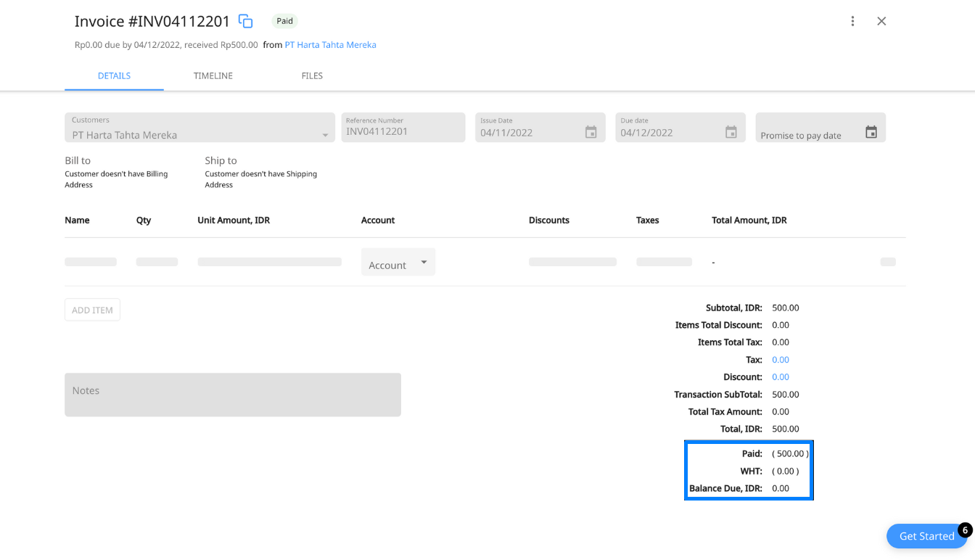Click the Due date field 04/12/2022
The height and width of the screenshot is (560, 975).
[680, 127]
